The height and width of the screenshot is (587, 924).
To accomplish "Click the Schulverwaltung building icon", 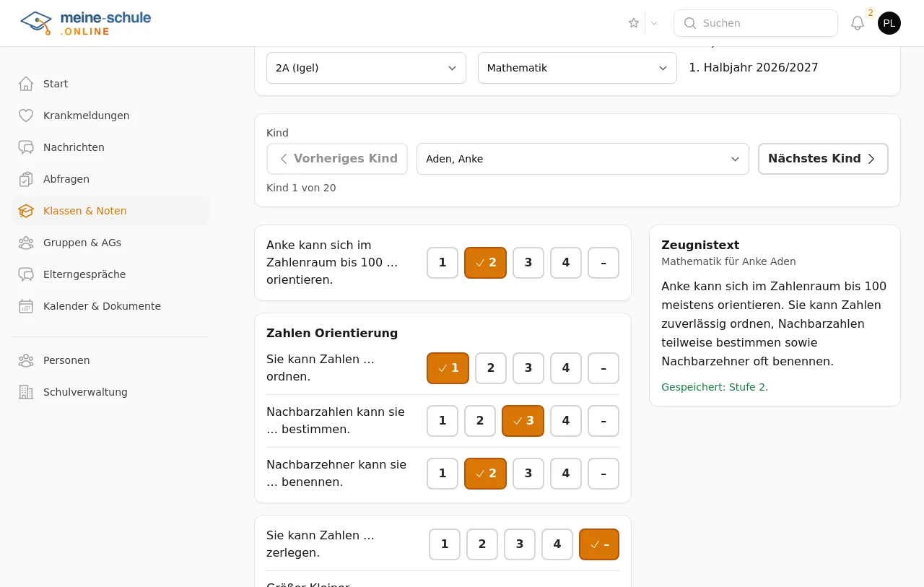I will coord(26,392).
